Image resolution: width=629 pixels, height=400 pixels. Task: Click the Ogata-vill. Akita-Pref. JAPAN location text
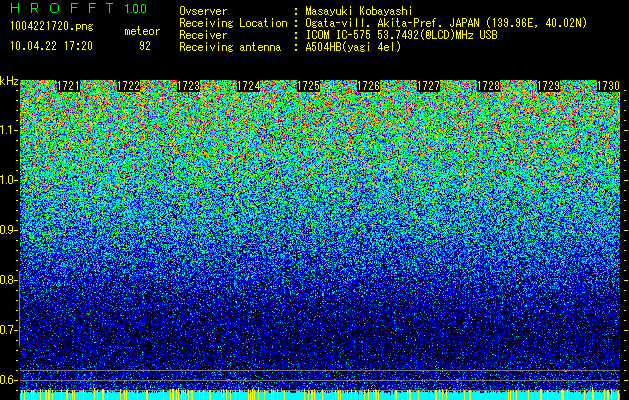point(391,23)
